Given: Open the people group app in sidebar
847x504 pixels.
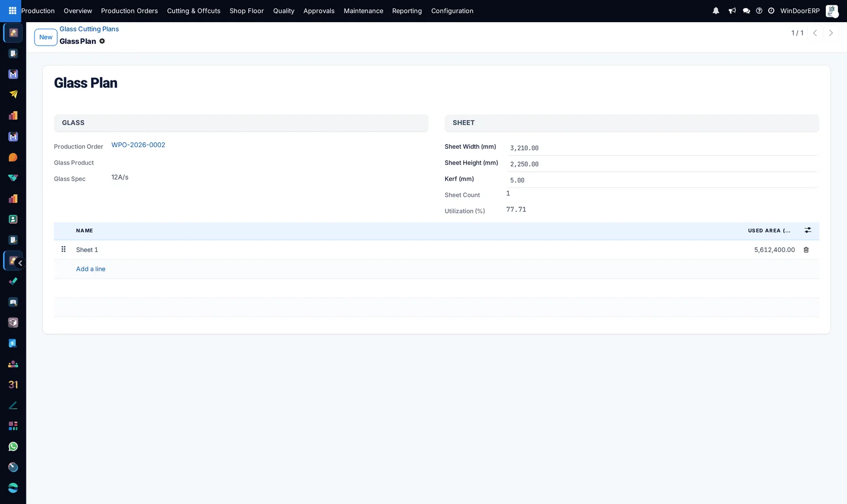Looking at the screenshot, I should click(13, 364).
